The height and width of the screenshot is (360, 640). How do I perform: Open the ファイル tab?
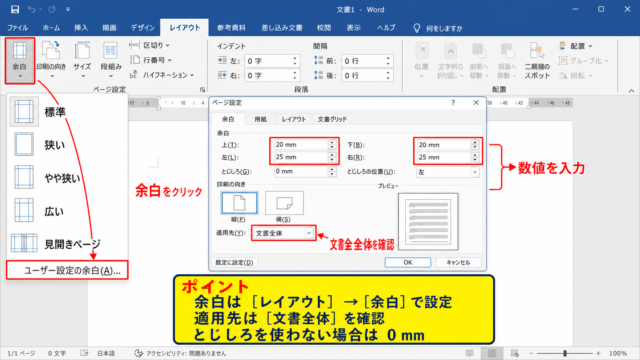[x=18, y=28]
